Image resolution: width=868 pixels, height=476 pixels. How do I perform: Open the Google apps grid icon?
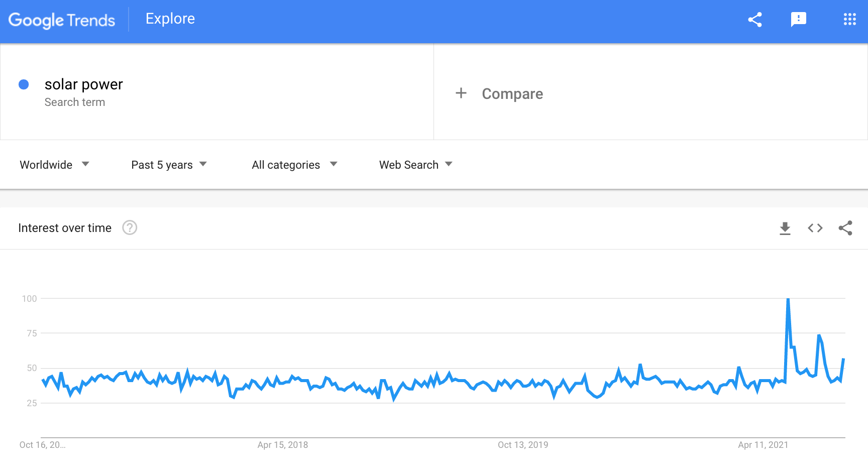click(849, 20)
